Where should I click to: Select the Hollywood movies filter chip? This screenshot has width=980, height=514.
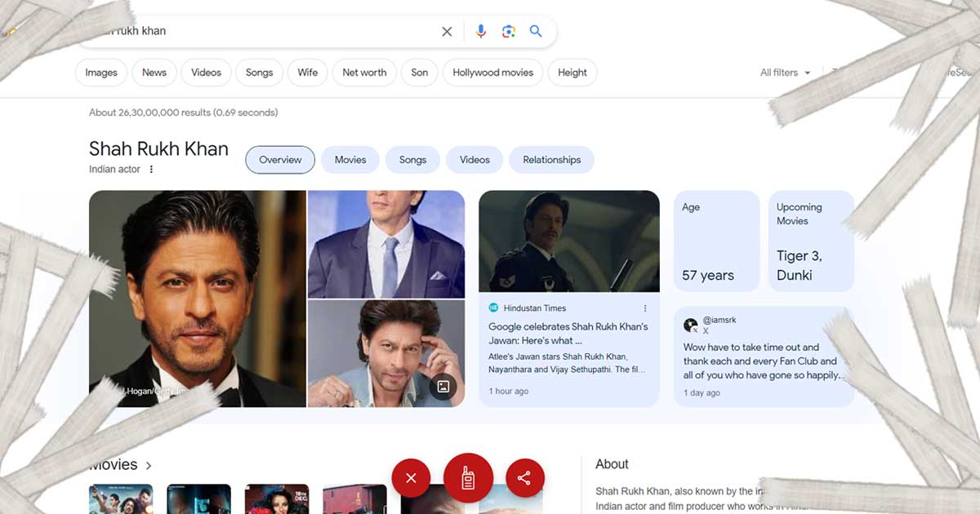coord(493,73)
